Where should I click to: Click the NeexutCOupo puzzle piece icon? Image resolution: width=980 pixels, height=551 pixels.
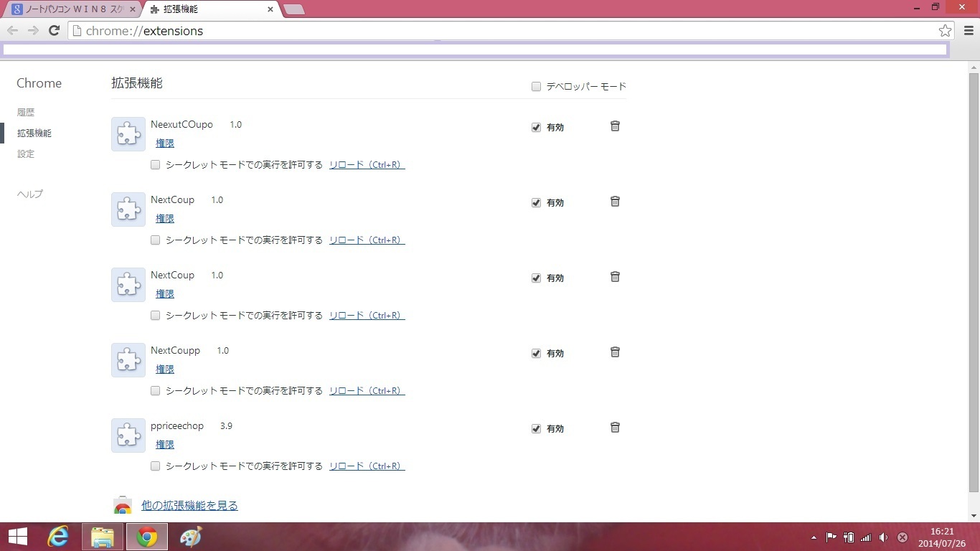coord(128,134)
